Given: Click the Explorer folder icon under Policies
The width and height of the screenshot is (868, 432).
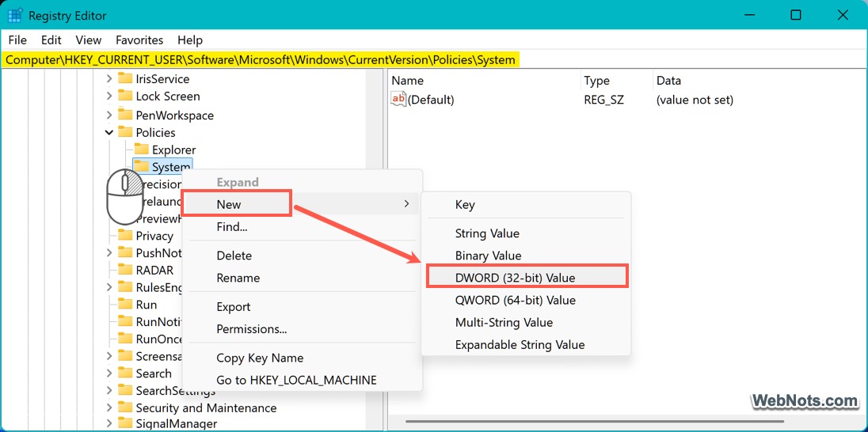Looking at the screenshot, I should click(x=142, y=150).
